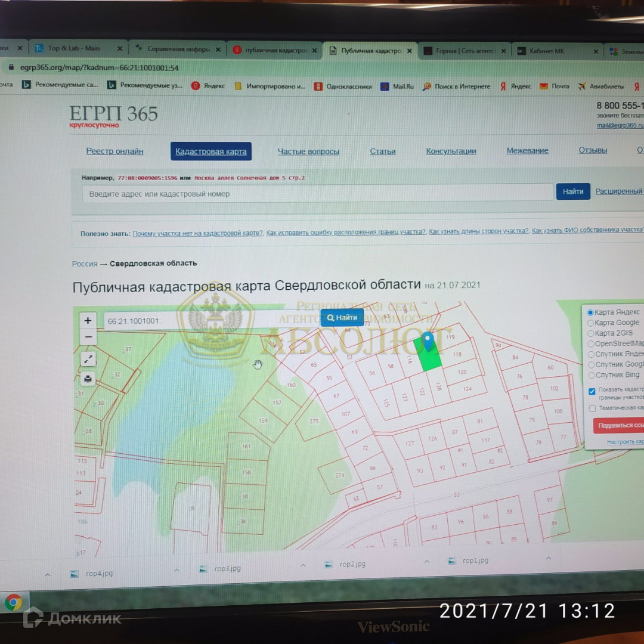Expand options for rop1.jpg download
This screenshot has height=644, width=644.
[x=549, y=558]
